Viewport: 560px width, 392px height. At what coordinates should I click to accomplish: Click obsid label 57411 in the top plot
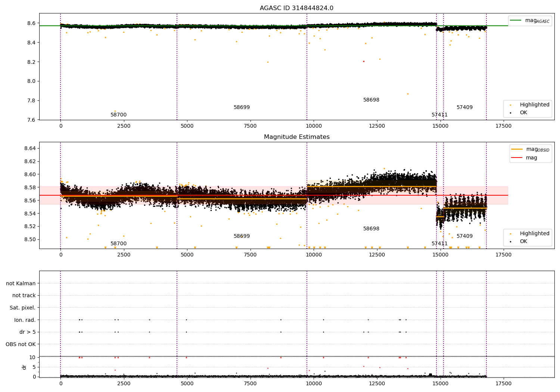[x=439, y=115]
